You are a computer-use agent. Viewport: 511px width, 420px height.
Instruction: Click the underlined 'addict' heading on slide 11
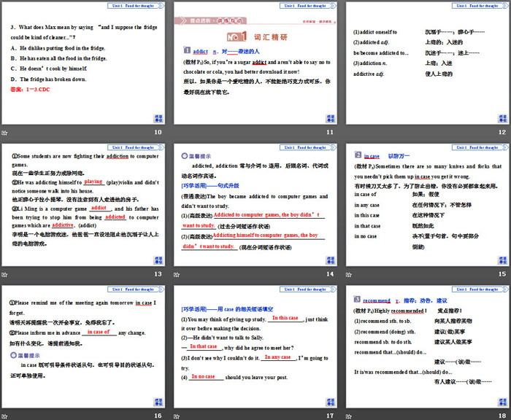200,52
